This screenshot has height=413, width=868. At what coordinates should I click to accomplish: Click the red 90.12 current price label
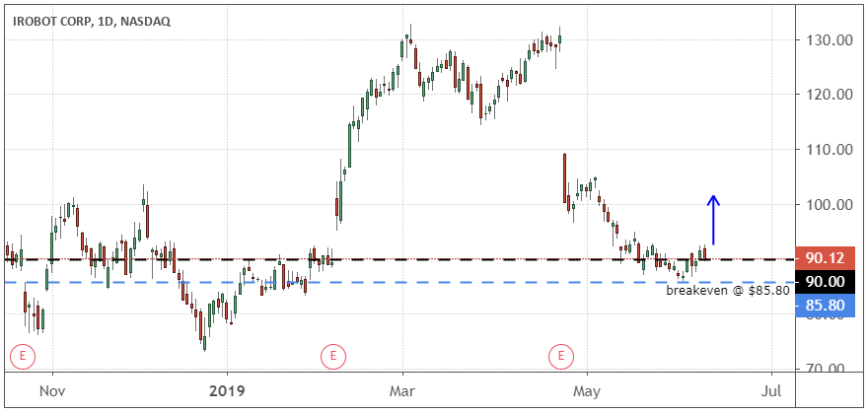(823, 258)
